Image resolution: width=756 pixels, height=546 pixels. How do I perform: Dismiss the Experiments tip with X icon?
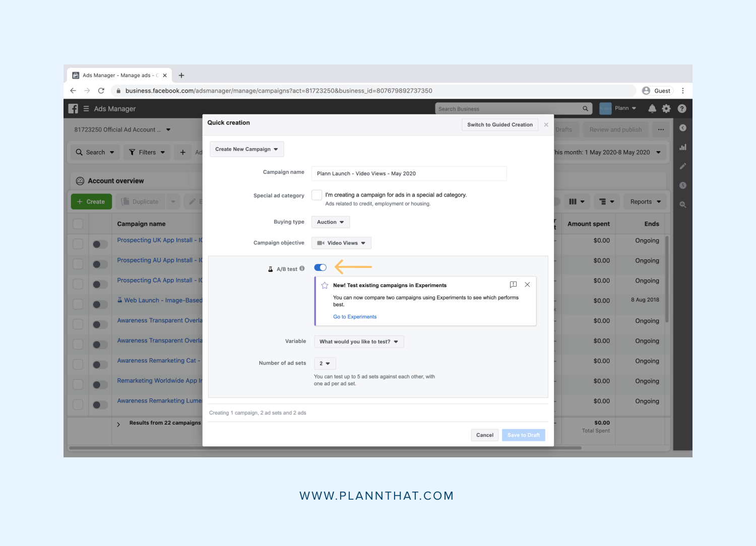[527, 285]
